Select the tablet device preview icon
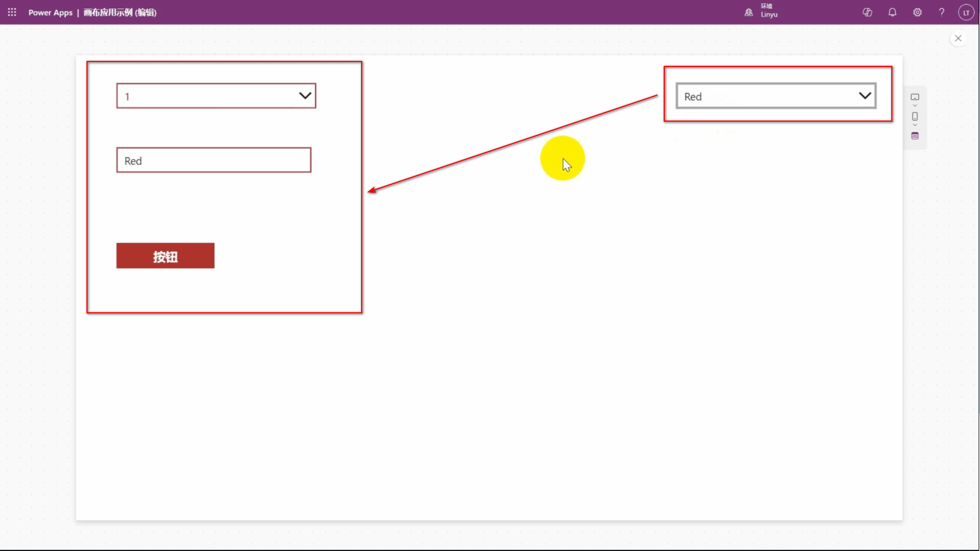 pyautogui.click(x=915, y=97)
